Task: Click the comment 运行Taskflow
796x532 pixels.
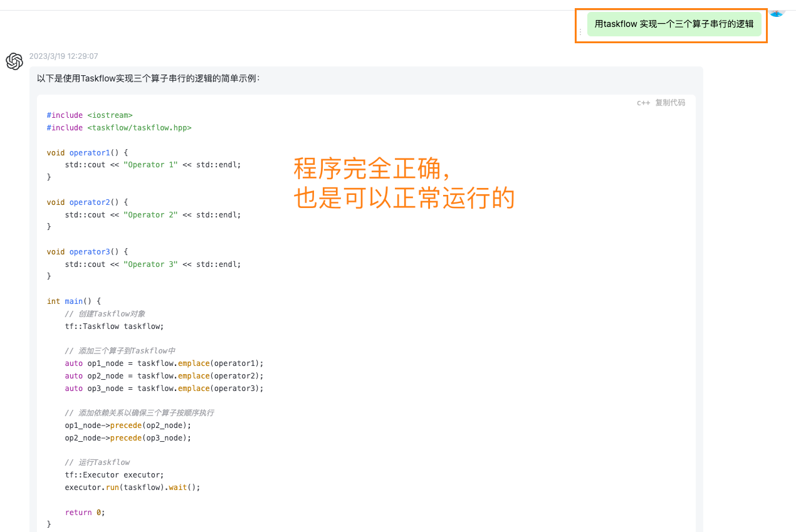Action: point(98,462)
